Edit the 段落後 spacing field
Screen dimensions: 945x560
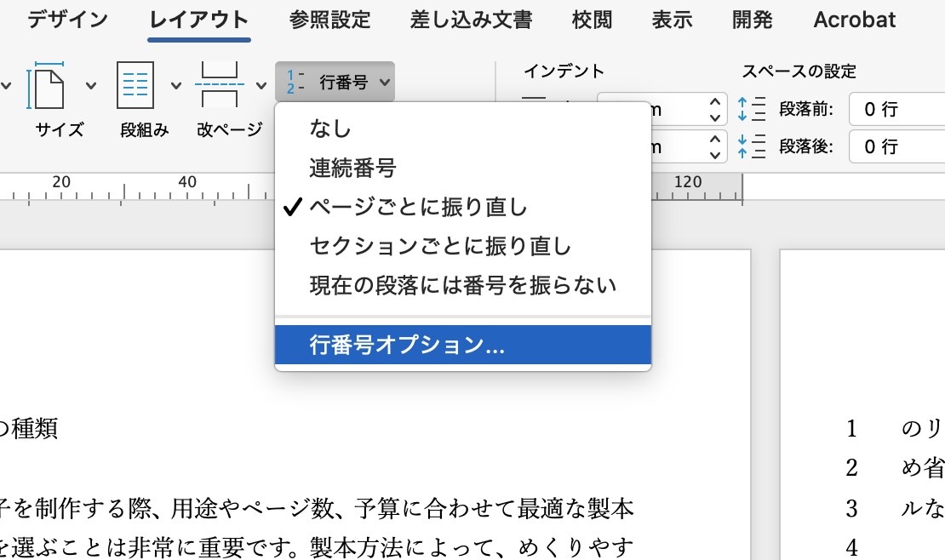(x=897, y=146)
